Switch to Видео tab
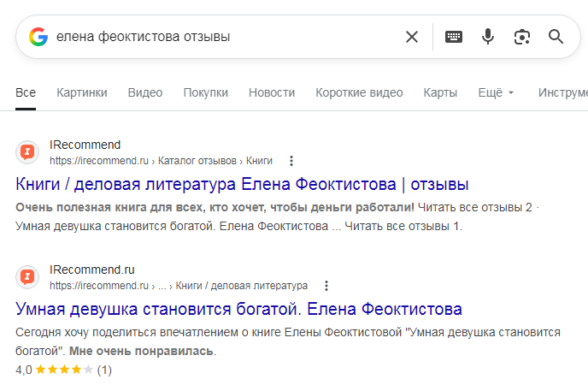This screenshot has height=391, width=588. pyautogui.click(x=145, y=92)
